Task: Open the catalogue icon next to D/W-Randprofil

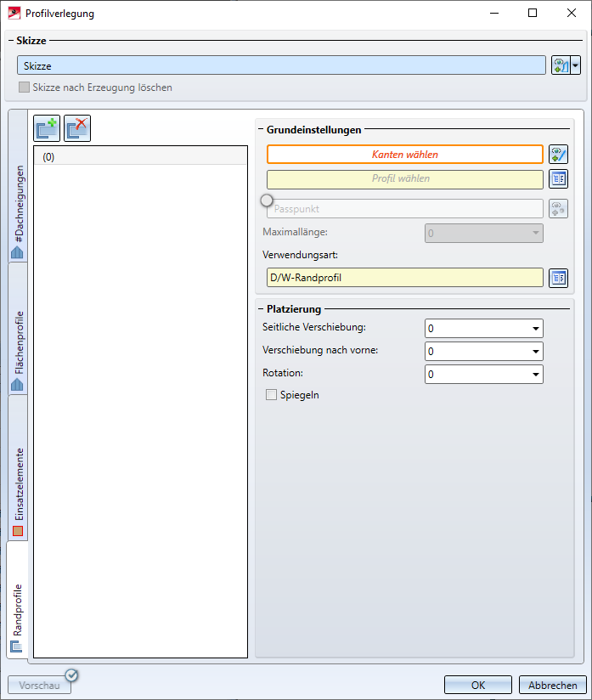Action: (x=559, y=278)
